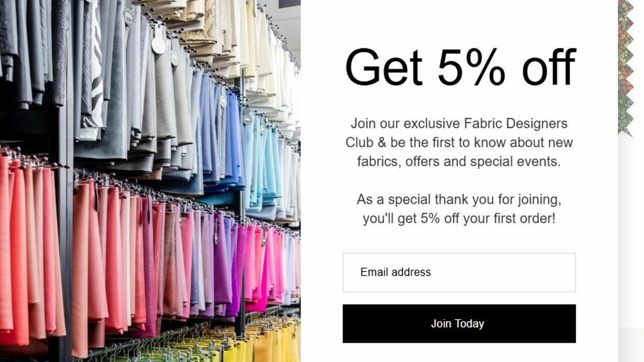Click the special thank you paragraph
This screenshot has height=362, width=644.
click(x=459, y=209)
